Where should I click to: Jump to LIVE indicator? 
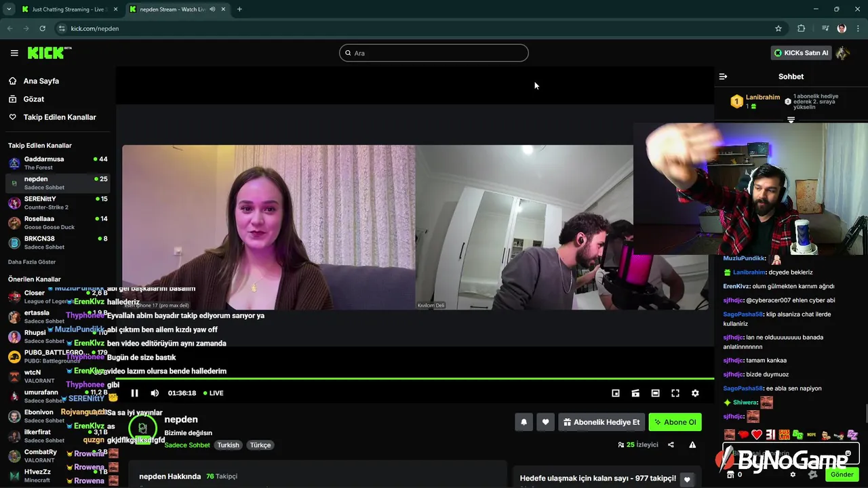214,393
